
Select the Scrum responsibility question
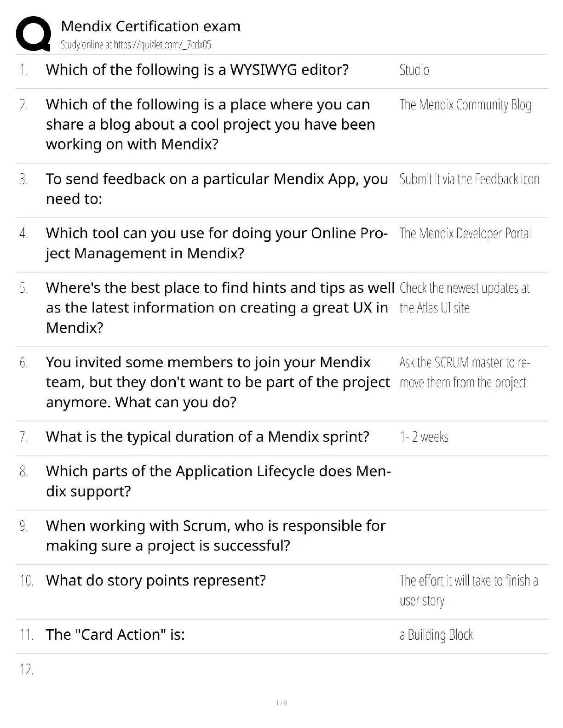pyautogui.click(x=215, y=535)
